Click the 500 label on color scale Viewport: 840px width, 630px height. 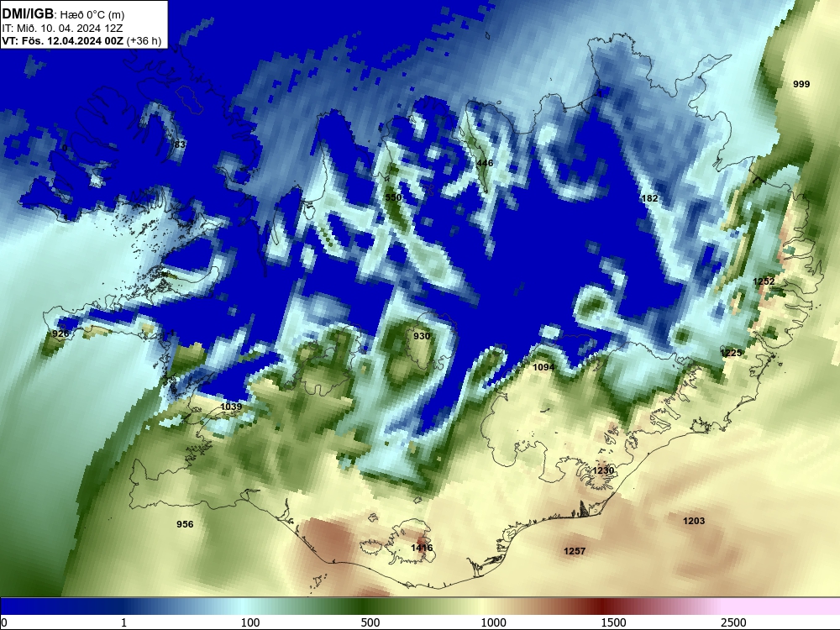[x=370, y=622]
